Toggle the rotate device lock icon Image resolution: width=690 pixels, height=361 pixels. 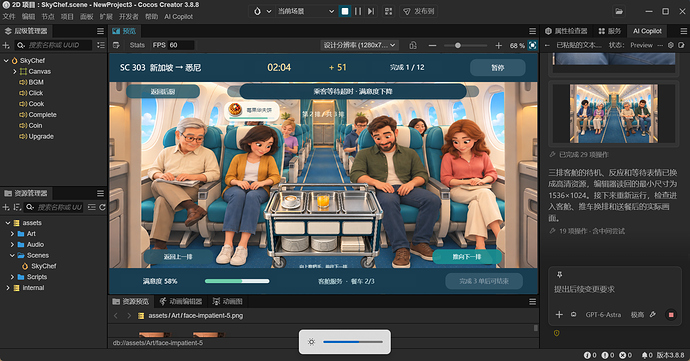pos(413,45)
